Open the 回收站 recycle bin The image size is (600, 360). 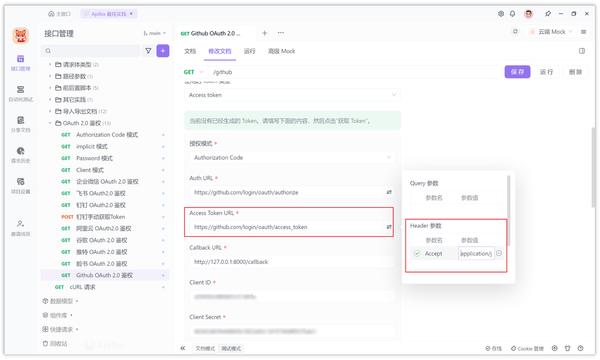pos(55,344)
